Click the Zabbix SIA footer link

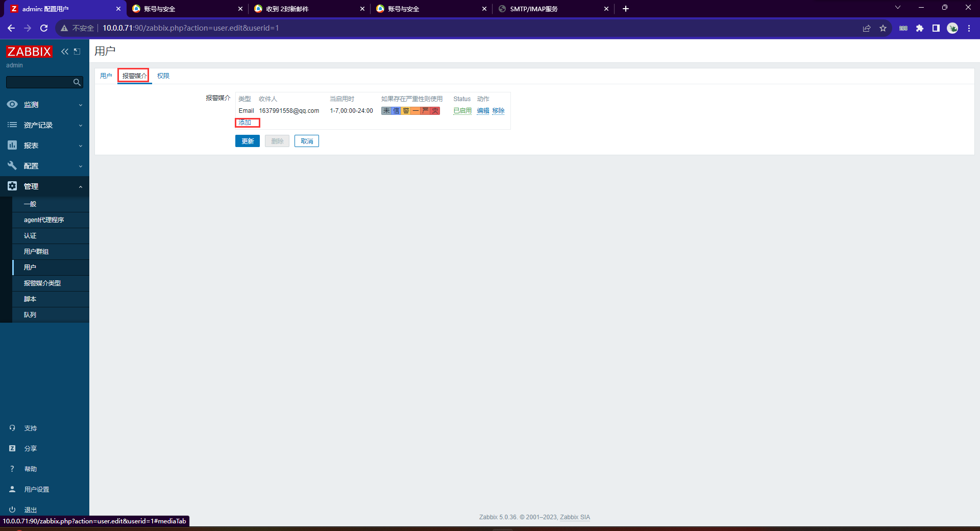point(575,517)
